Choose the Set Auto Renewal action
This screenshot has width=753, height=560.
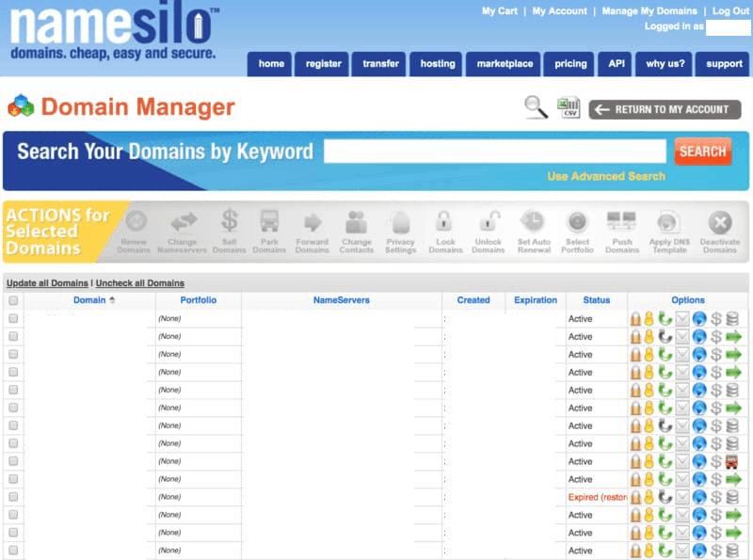534,232
